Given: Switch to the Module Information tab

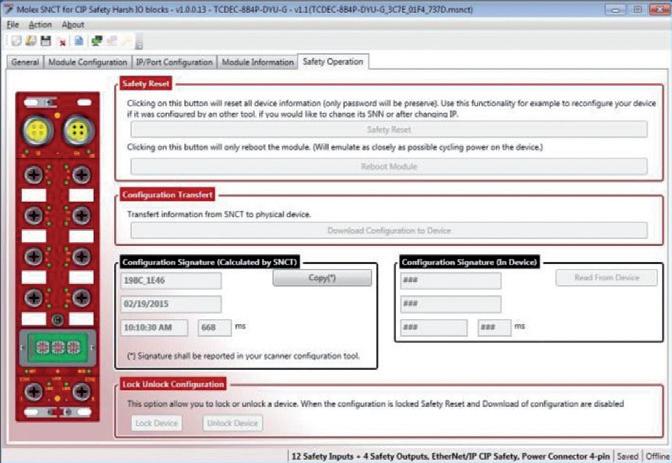Looking at the screenshot, I should tap(258, 62).
